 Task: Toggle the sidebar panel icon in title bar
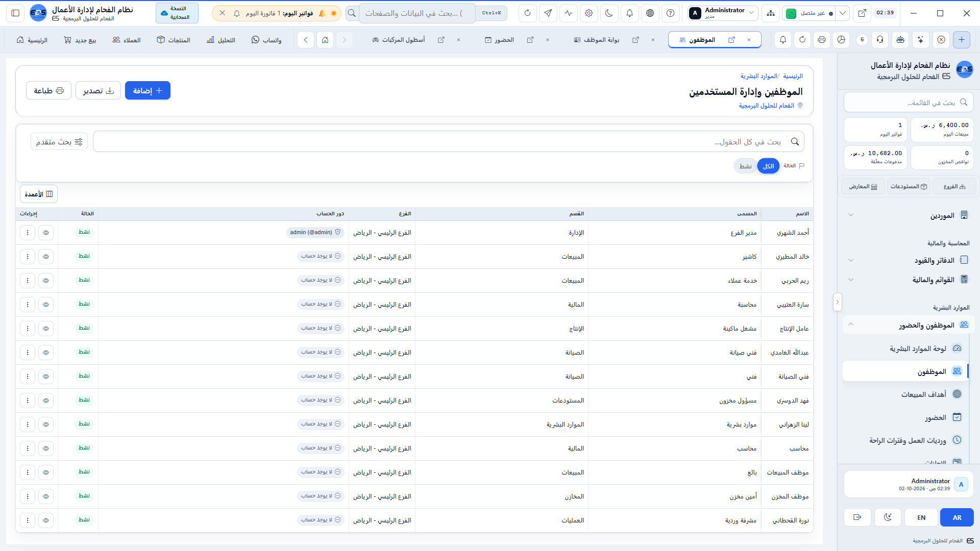pyautogui.click(x=15, y=13)
